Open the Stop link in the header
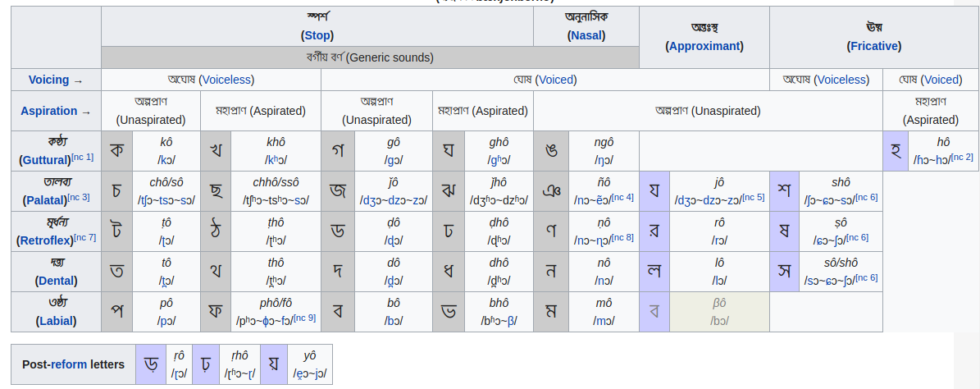980x389 pixels. pos(317,35)
